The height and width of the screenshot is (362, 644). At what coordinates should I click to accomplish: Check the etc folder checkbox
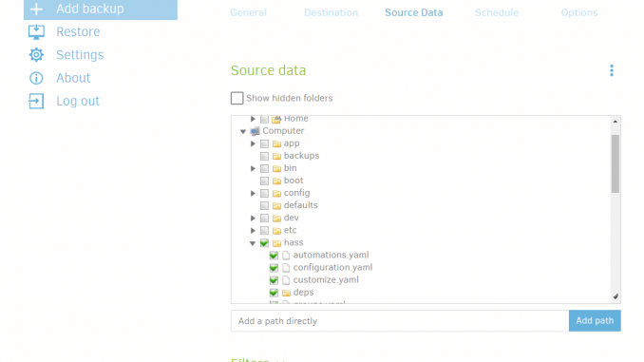pos(264,231)
